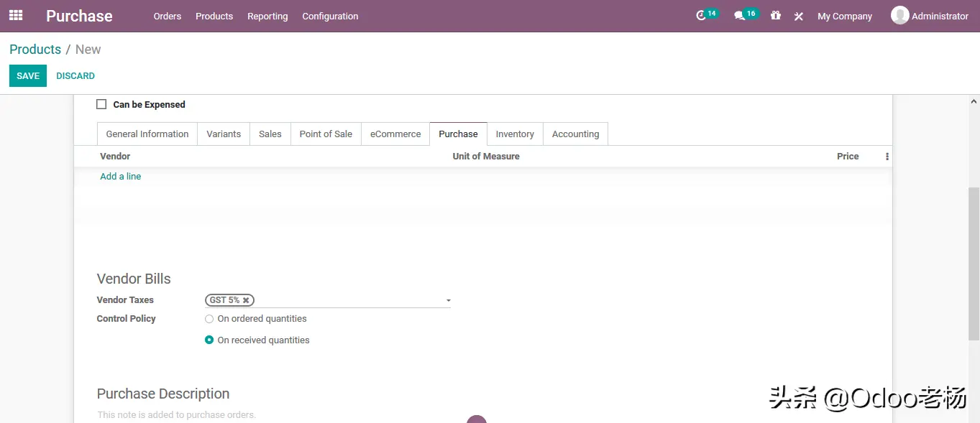Screen dimensions: 980x423
Task: Open activities clock icon with badge 14
Action: (701, 16)
